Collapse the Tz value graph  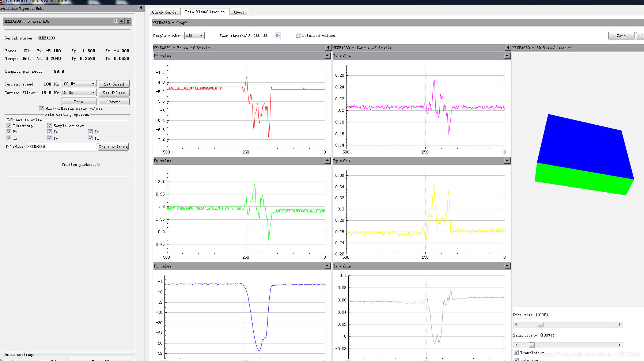507,266
